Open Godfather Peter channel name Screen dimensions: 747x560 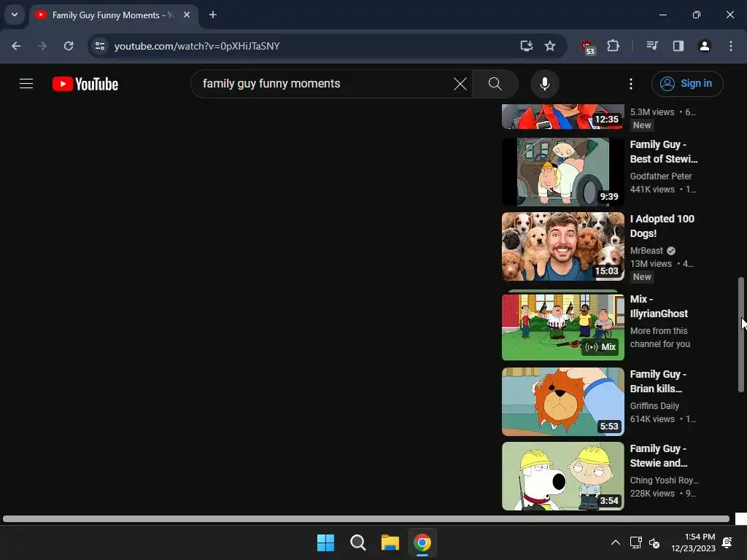tap(661, 176)
